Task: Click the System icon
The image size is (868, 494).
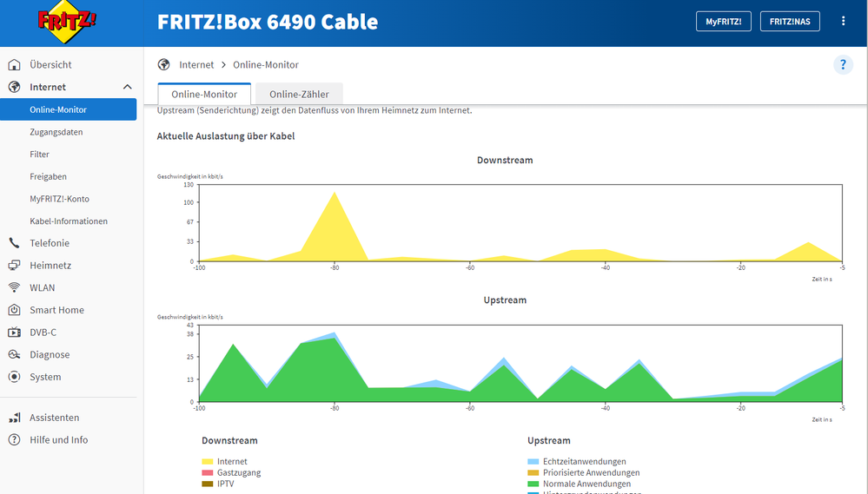Action: [x=15, y=377]
